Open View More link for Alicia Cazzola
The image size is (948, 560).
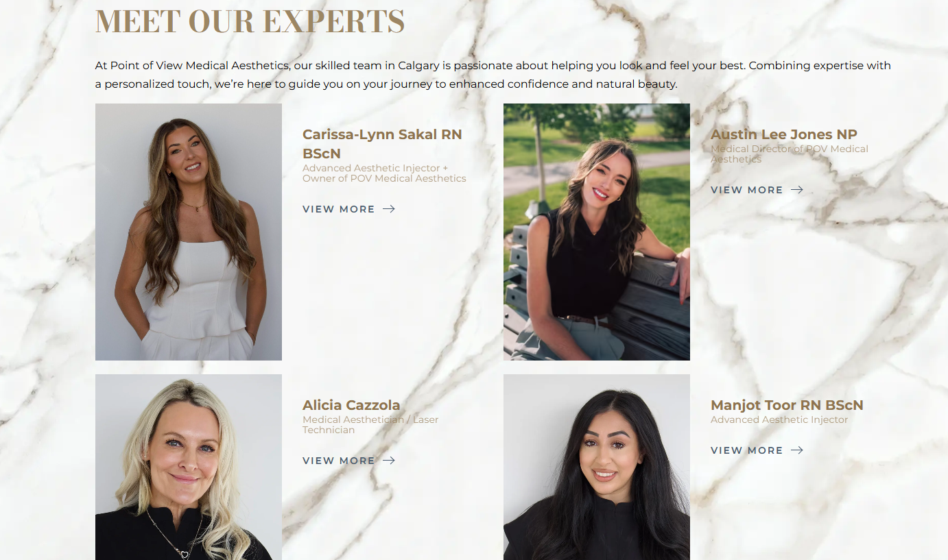348,461
